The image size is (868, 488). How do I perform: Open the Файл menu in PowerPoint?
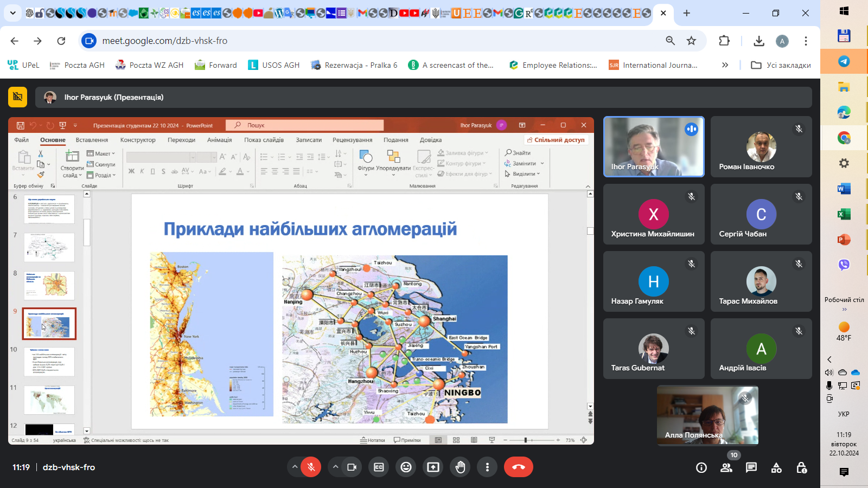point(22,140)
